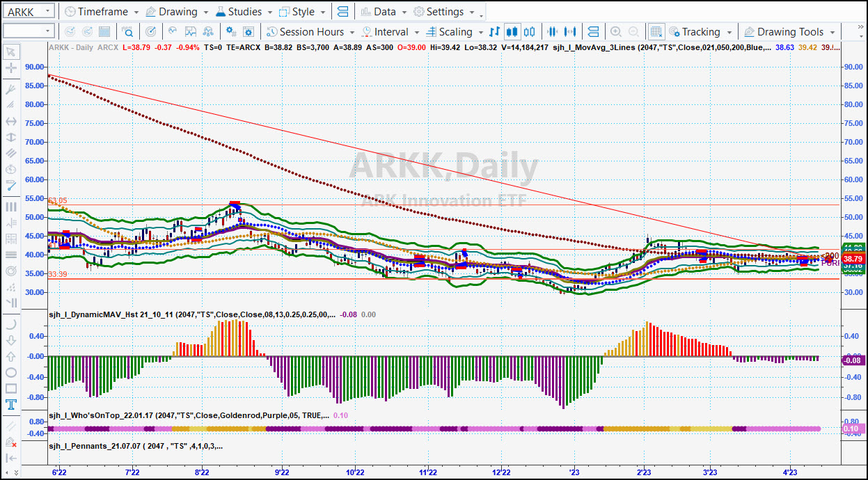Open the empty combo box in second toolbar
Image resolution: width=868 pixels, height=480 pixels.
(x=28, y=31)
